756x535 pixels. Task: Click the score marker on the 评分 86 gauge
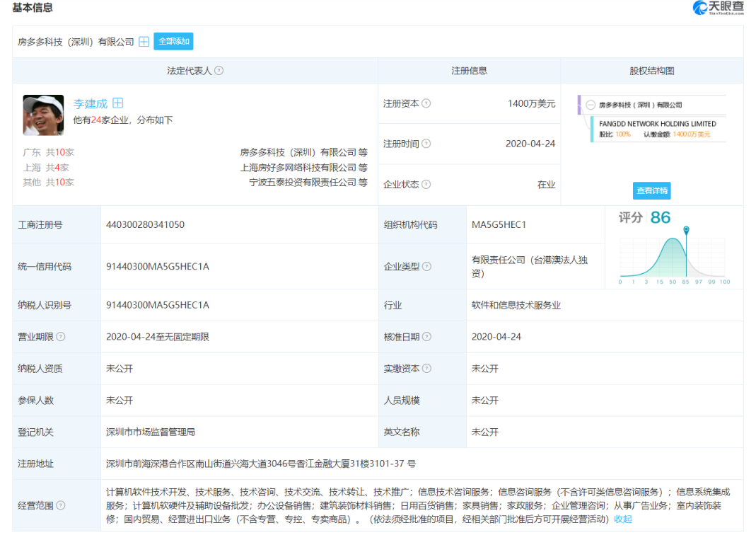tap(686, 230)
